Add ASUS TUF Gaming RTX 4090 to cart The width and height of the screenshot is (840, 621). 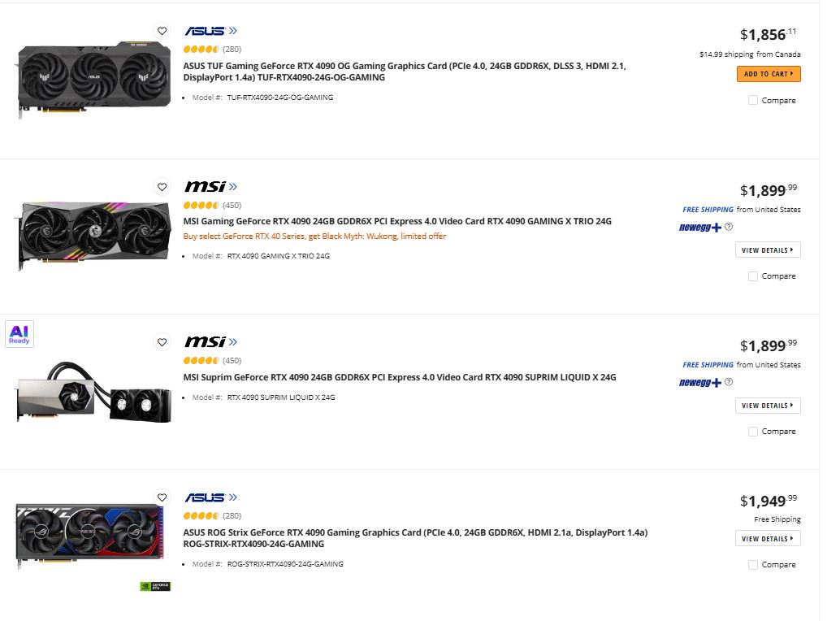769,74
